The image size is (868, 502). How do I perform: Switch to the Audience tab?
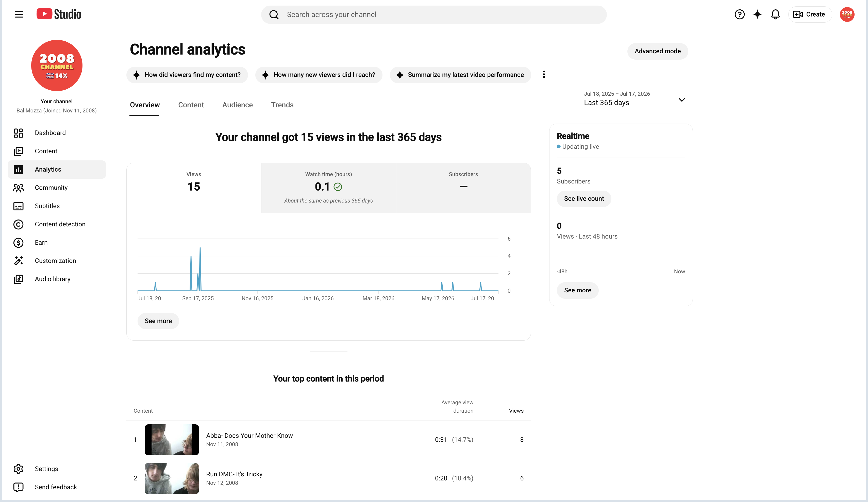(x=237, y=105)
